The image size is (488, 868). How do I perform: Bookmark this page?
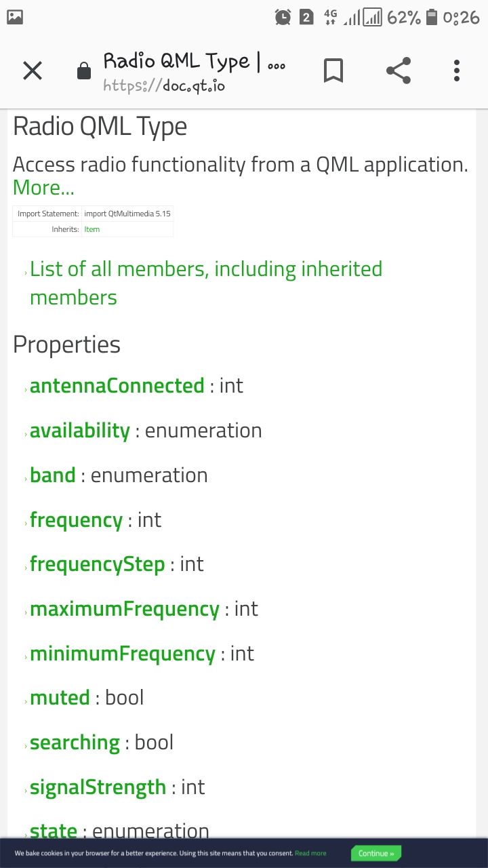pyautogui.click(x=333, y=71)
